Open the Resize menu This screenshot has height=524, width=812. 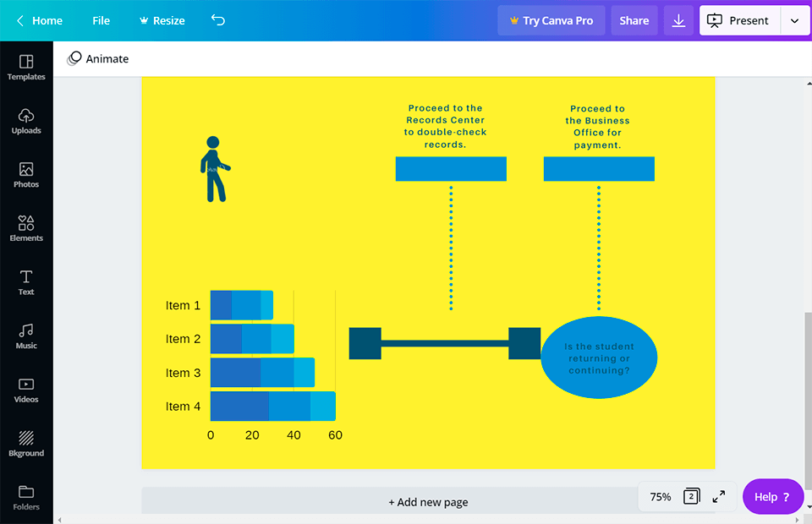(162, 20)
